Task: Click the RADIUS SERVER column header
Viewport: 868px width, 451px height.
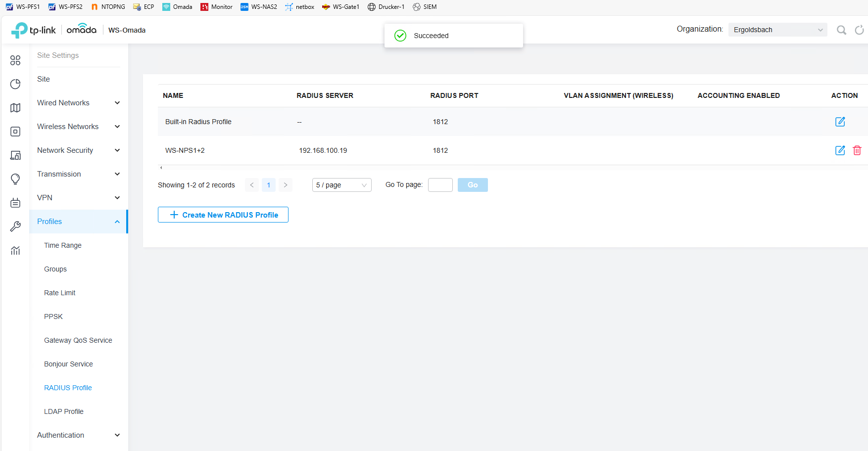Action: (x=325, y=95)
